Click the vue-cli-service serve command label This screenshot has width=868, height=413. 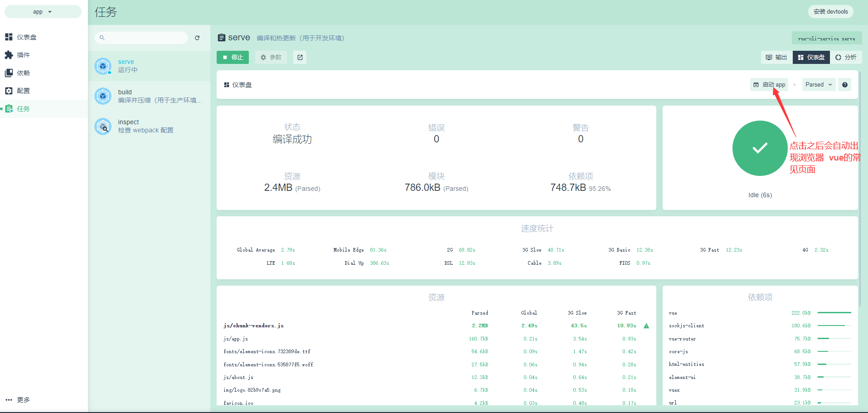tap(827, 39)
